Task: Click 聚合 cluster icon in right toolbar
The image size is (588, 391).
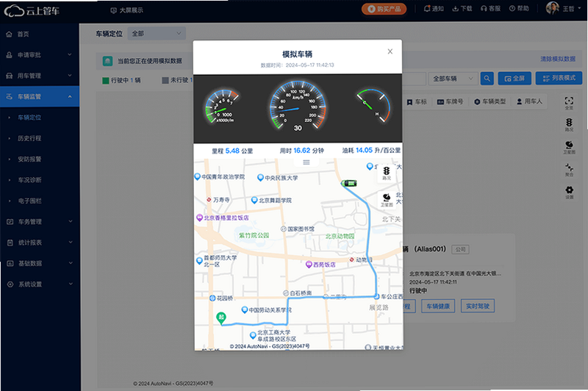Action: (569, 170)
